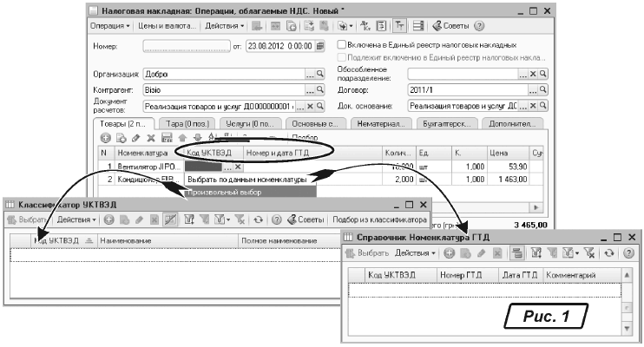Click the refresh icon in the Классификатор УКТВЭД toolbar

(259, 219)
